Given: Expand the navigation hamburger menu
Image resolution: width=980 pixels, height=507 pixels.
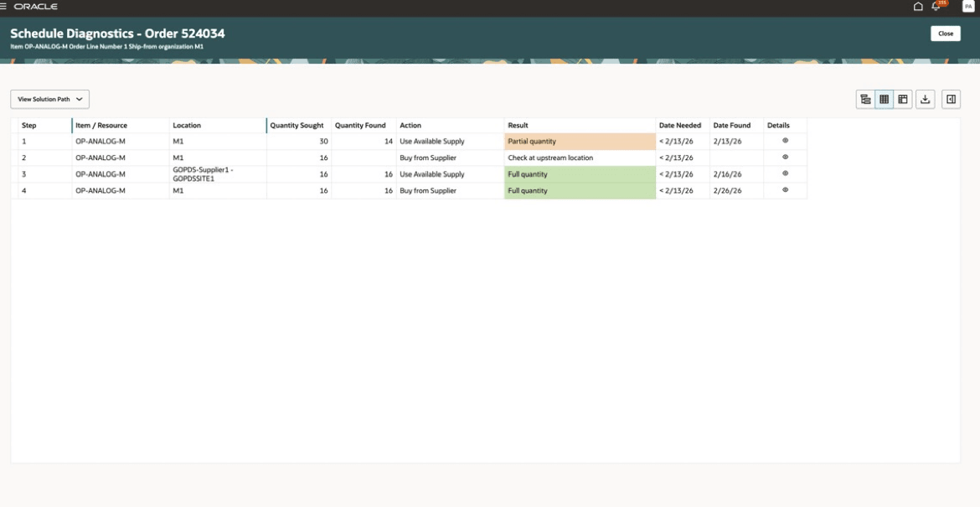Looking at the screenshot, I should click(5, 7).
